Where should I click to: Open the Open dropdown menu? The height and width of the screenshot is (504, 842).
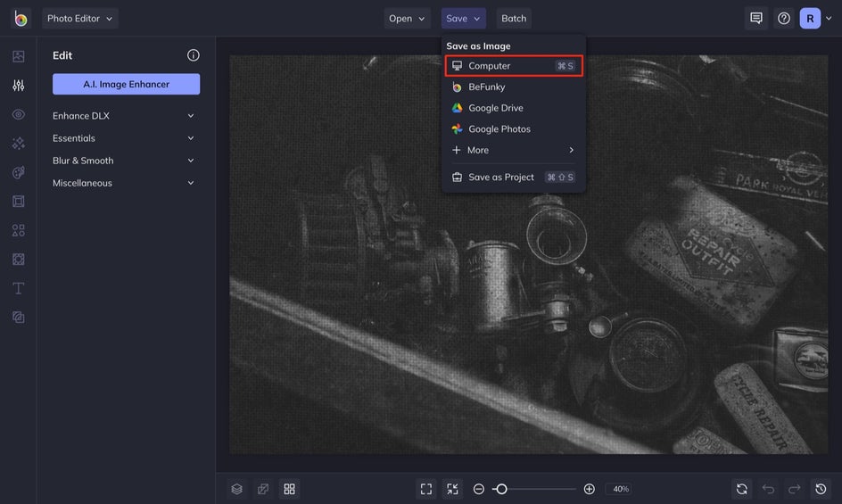coord(407,18)
